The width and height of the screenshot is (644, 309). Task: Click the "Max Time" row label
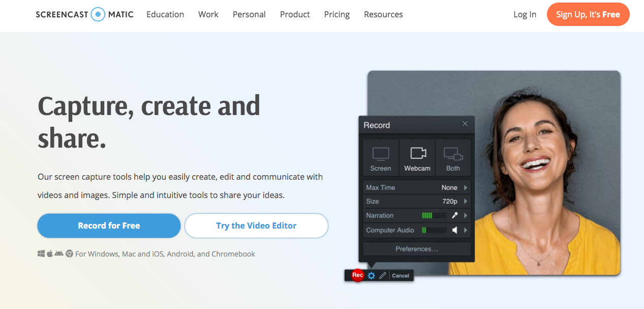point(381,187)
